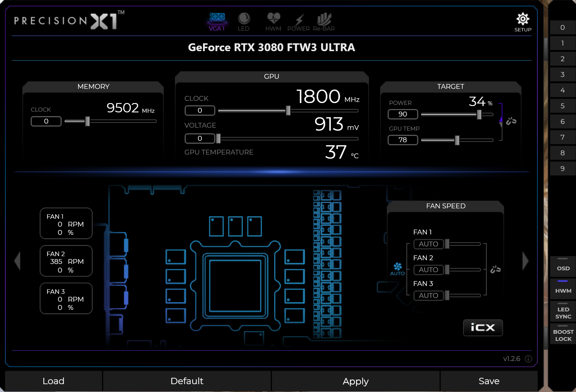Click the Save button
The image size is (576, 392).
tap(489, 381)
